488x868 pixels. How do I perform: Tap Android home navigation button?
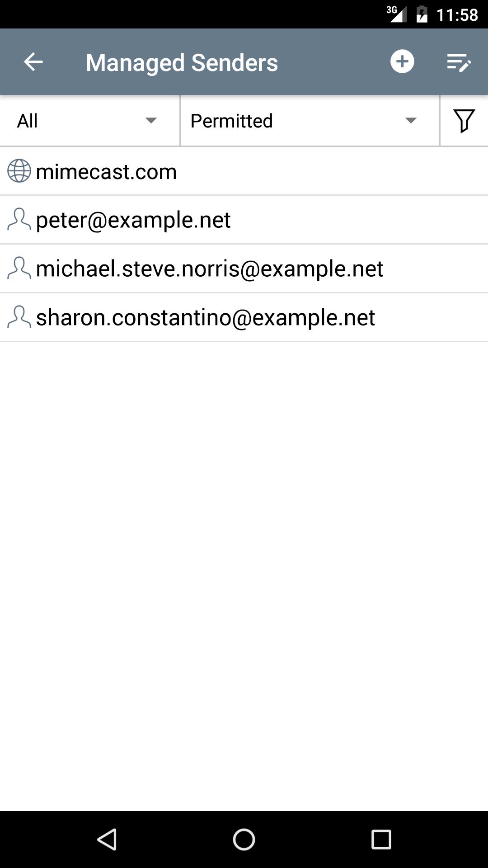(x=244, y=840)
